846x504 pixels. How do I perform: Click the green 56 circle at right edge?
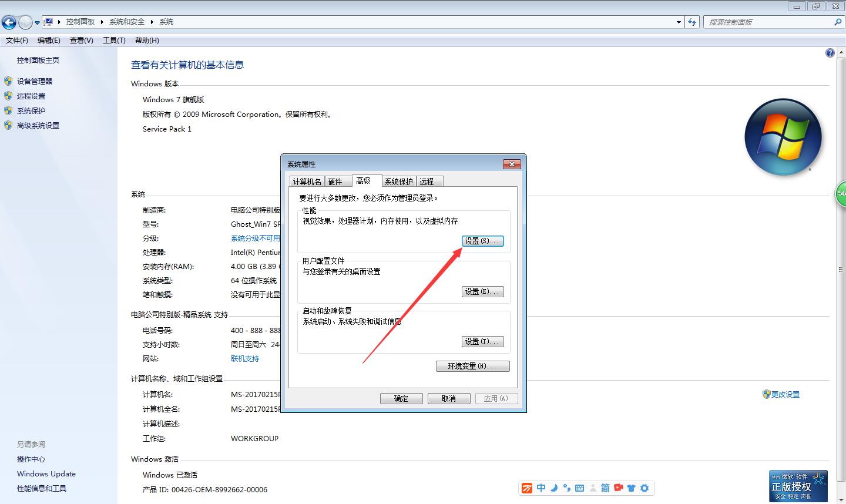(x=841, y=194)
